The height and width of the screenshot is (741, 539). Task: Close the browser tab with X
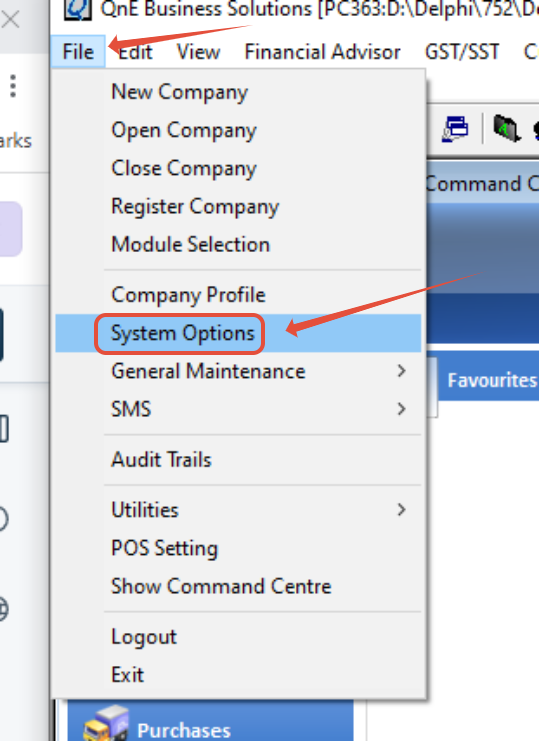coord(10,20)
